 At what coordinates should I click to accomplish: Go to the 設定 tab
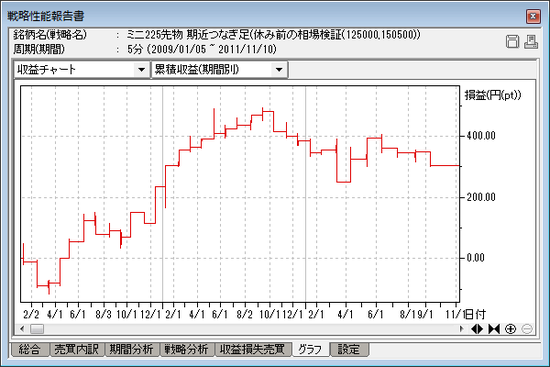(x=349, y=349)
